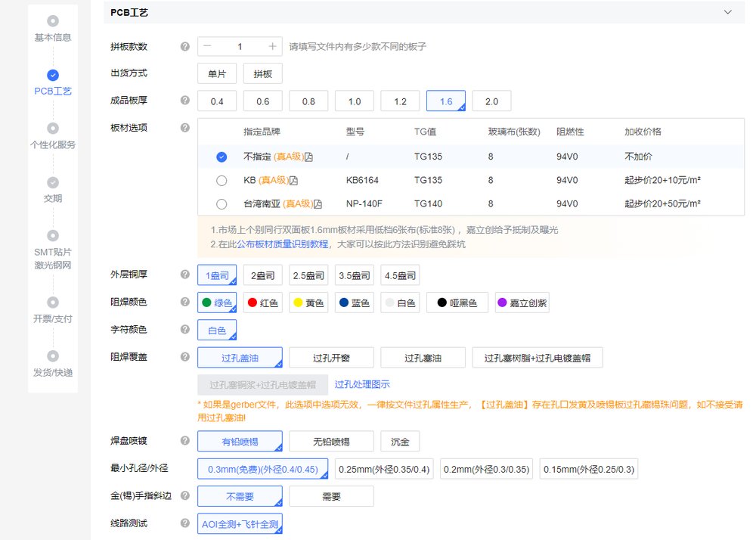Select the 不指定 board material radio

coord(222,157)
